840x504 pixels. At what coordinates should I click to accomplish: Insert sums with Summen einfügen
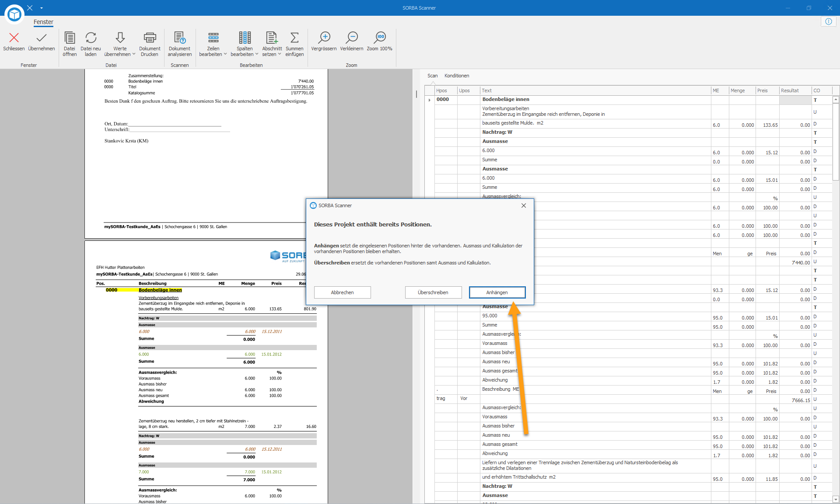(294, 44)
